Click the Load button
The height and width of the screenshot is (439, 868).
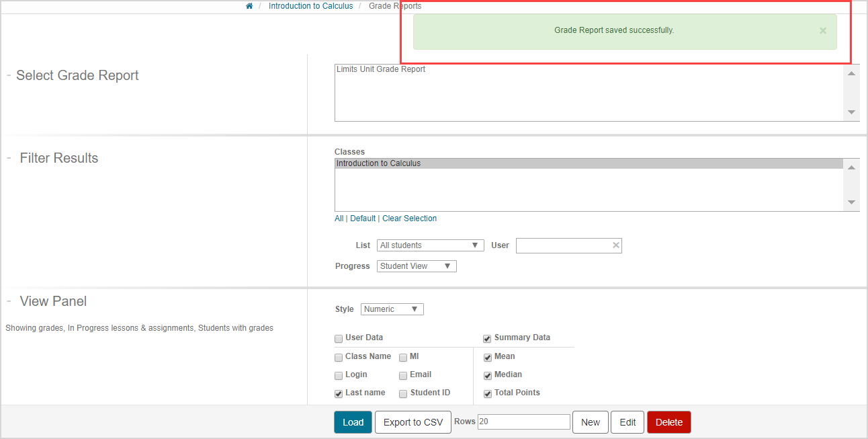(x=352, y=422)
